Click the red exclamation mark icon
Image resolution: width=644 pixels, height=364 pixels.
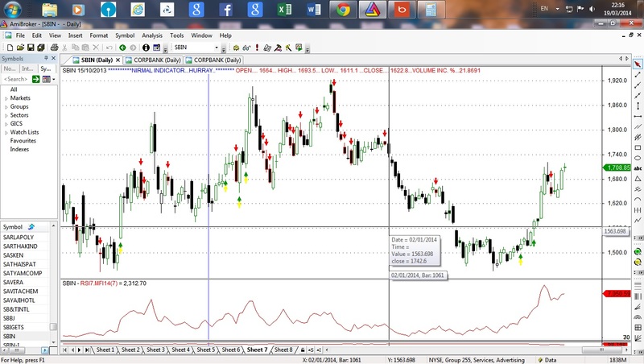[257, 48]
